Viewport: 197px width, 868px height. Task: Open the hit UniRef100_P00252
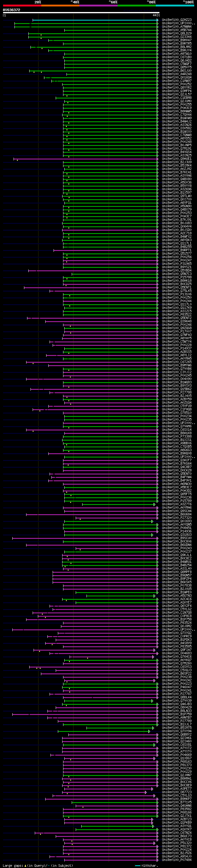(x=177, y=85)
